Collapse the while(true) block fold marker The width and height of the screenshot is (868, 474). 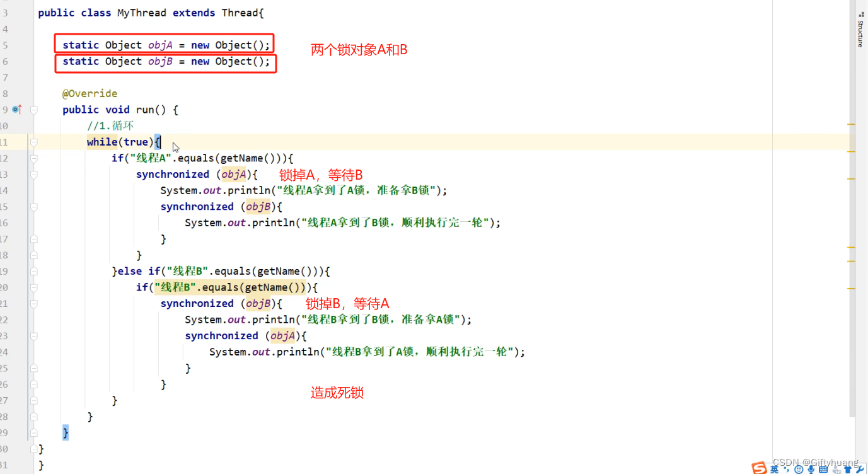click(34, 142)
